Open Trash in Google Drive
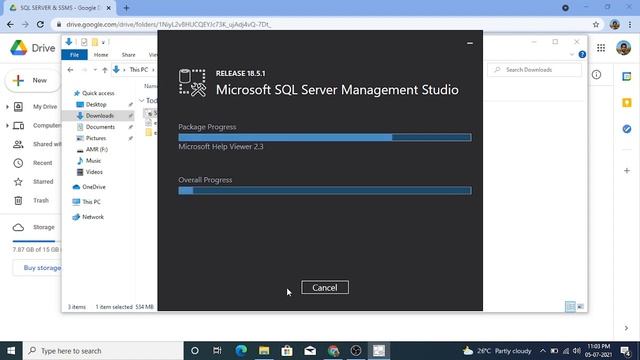Screen dimensions: 640x360 [41, 200]
